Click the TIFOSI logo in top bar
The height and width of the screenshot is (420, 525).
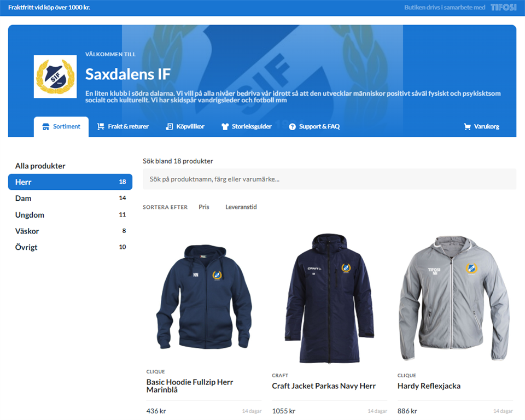click(x=503, y=8)
